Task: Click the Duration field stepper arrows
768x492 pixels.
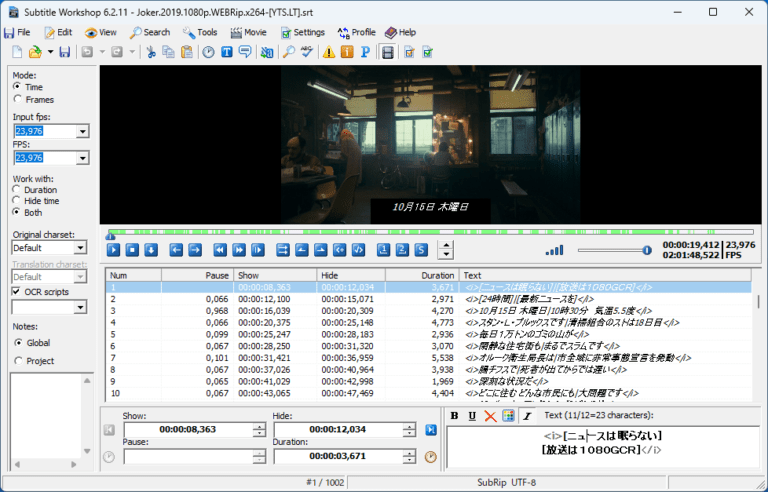Action: click(x=409, y=456)
